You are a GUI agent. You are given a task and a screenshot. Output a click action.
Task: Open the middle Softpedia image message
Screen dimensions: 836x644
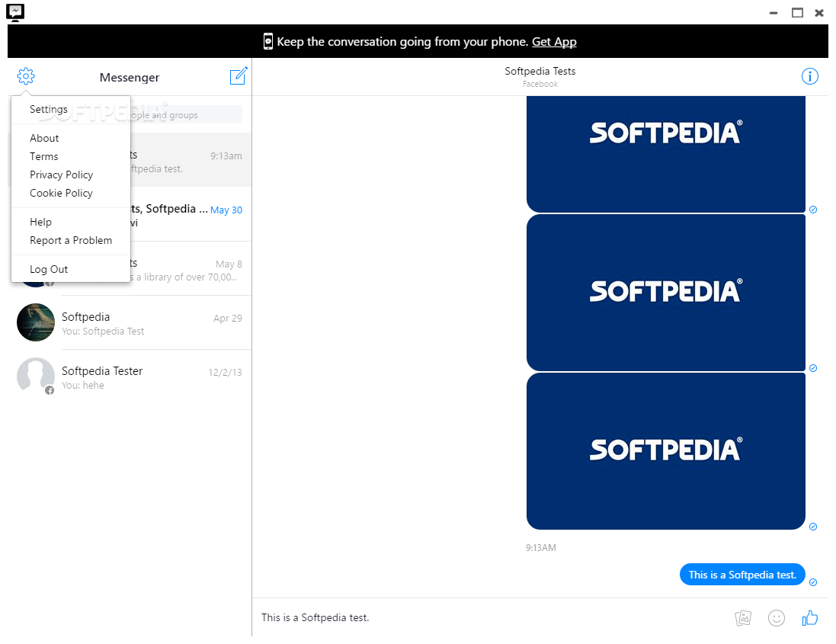click(665, 292)
